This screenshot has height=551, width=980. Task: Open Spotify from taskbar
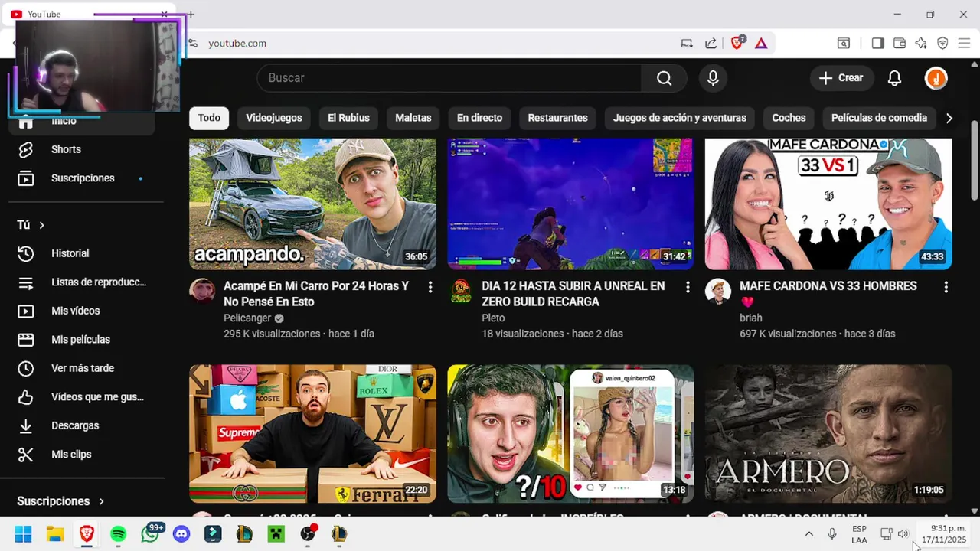pyautogui.click(x=118, y=534)
